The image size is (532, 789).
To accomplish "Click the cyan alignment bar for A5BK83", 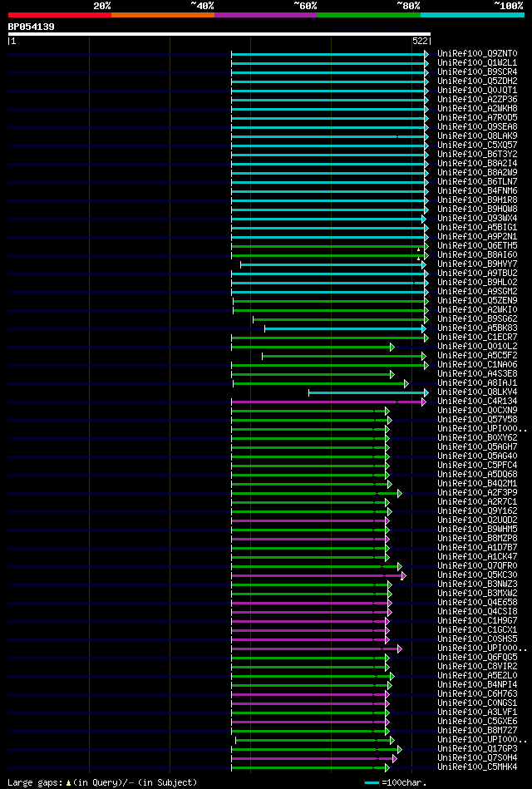I will point(345,328).
